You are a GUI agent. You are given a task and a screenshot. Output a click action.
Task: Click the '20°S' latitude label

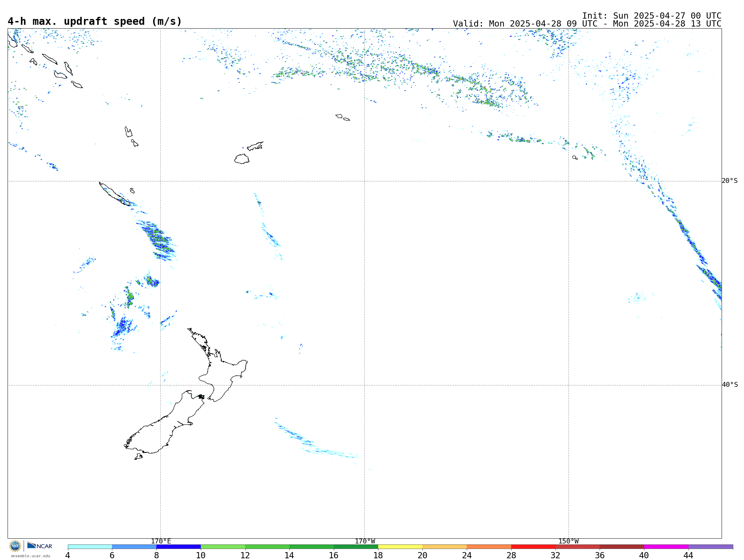tap(730, 181)
